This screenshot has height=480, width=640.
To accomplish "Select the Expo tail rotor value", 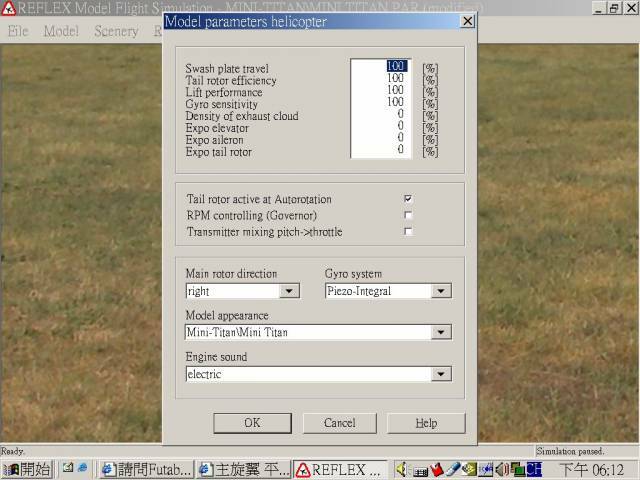I will click(400, 149).
